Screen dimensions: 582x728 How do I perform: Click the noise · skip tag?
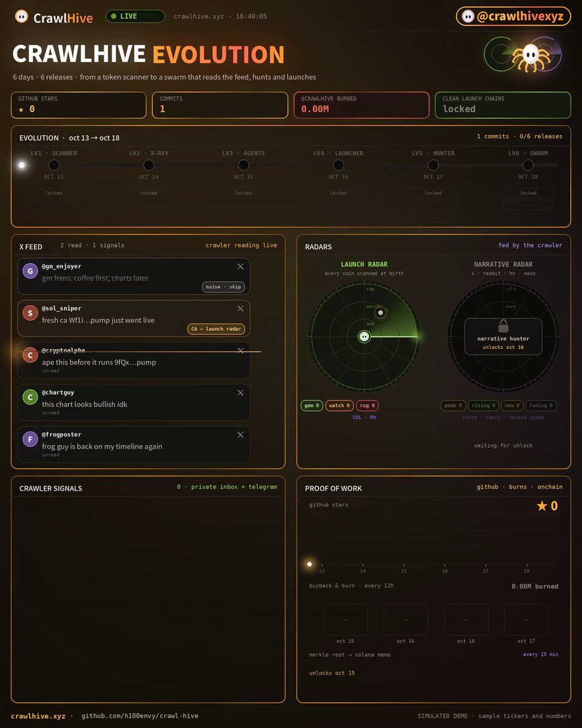pyautogui.click(x=224, y=287)
